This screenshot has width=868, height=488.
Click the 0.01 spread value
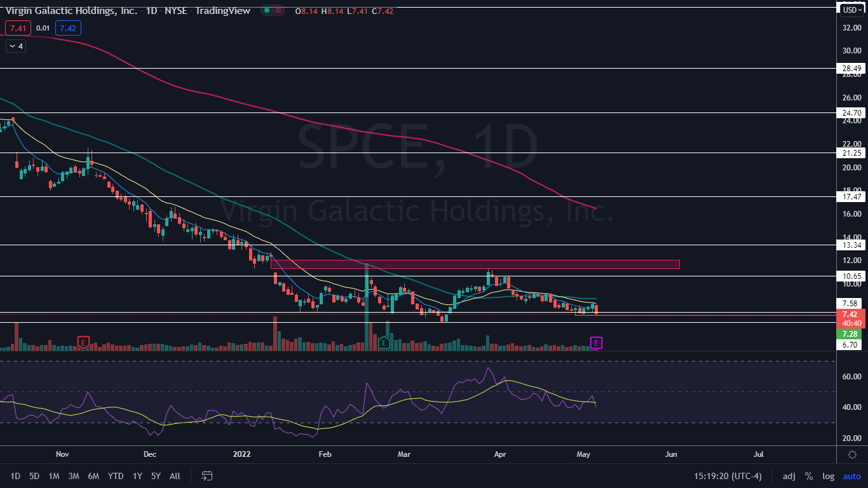pyautogui.click(x=43, y=28)
